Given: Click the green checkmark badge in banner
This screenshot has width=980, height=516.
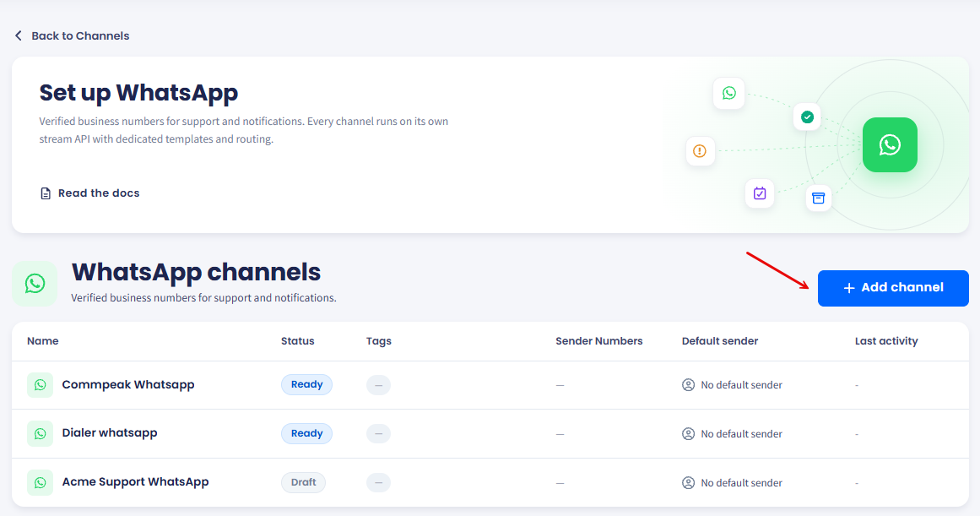Looking at the screenshot, I should click(807, 117).
